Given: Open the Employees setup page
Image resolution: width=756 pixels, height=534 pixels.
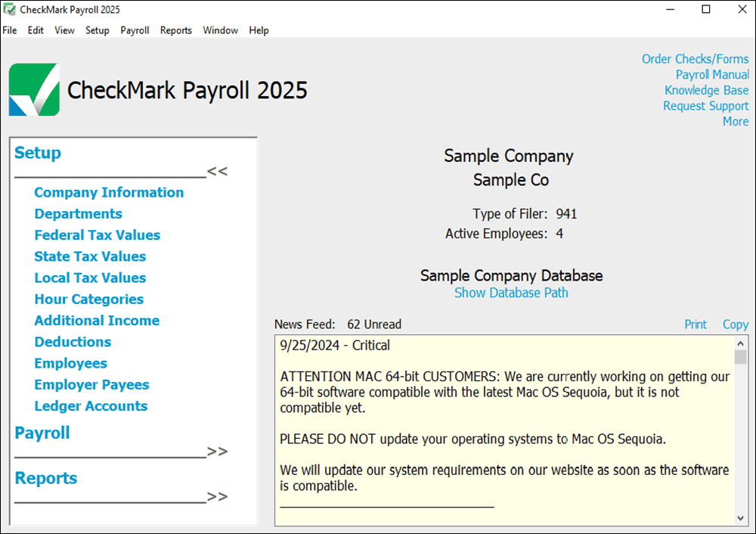Looking at the screenshot, I should click(70, 363).
